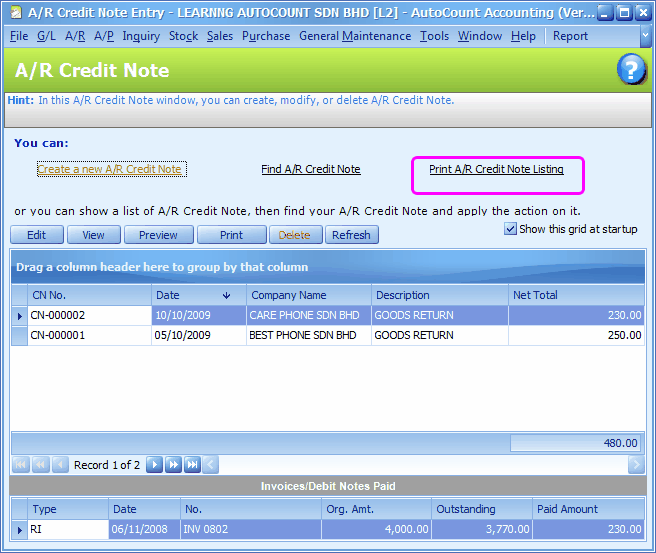Image resolution: width=656 pixels, height=553 pixels.
Task: Open the General Maintenance menu
Action: [354, 36]
